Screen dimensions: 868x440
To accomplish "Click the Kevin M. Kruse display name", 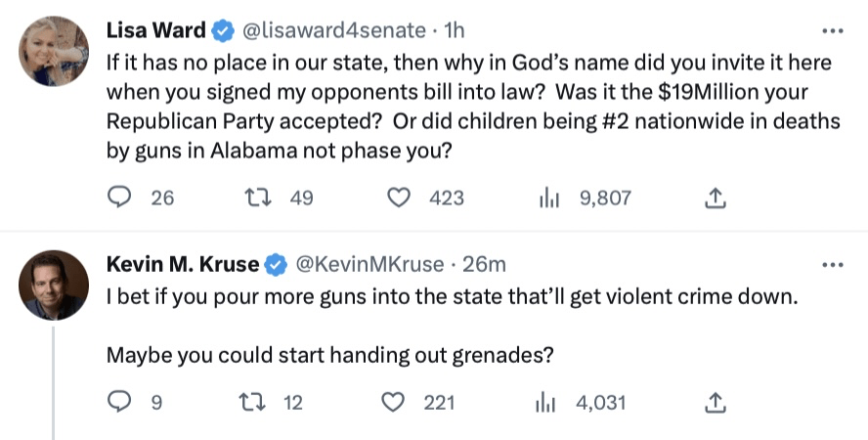I will click(x=182, y=264).
